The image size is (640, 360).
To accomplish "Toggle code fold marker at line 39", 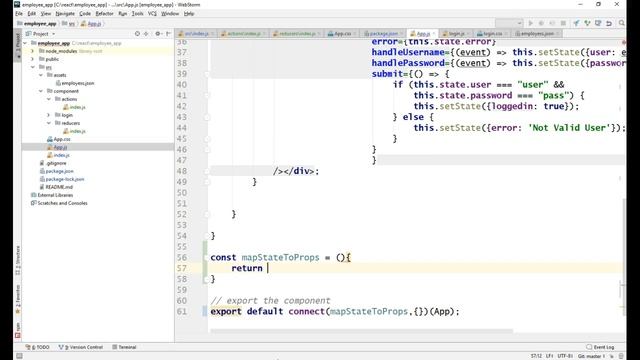I will pyautogui.click(x=207, y=74).
